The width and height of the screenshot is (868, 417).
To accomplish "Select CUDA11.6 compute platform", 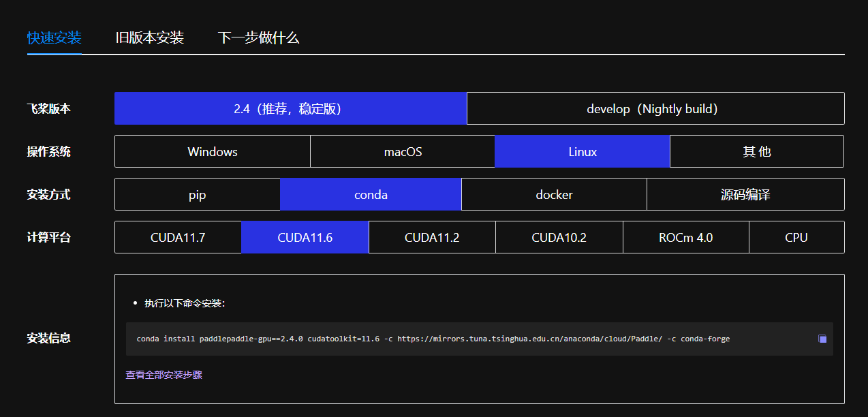I will 305,237.
